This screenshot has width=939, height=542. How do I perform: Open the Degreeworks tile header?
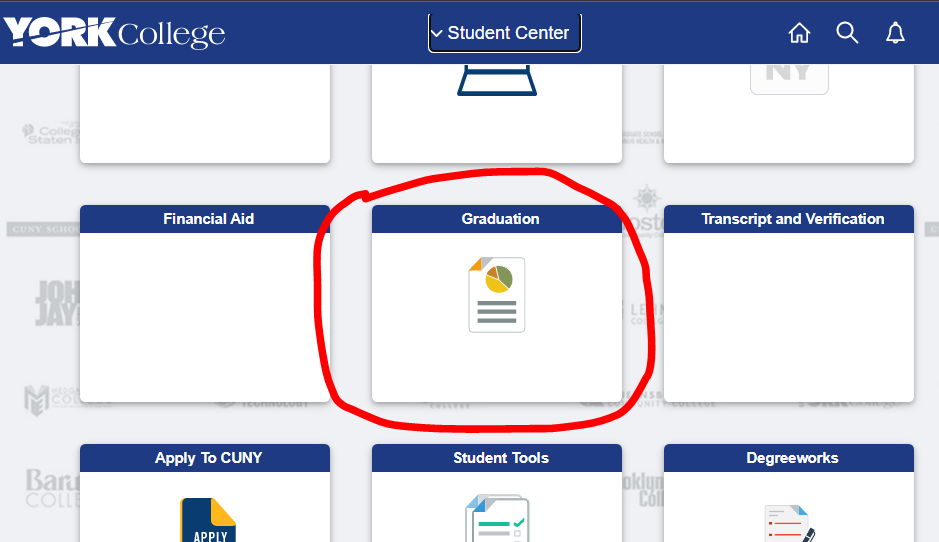[789, 458]
